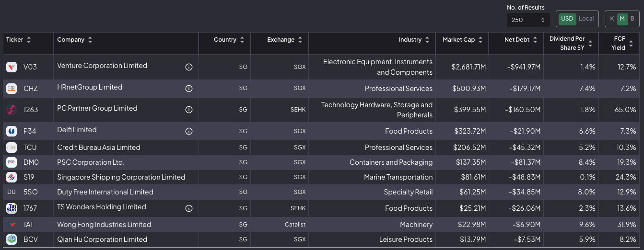Open Credit Bureau Asia Limited link

(x=99, y=148)
